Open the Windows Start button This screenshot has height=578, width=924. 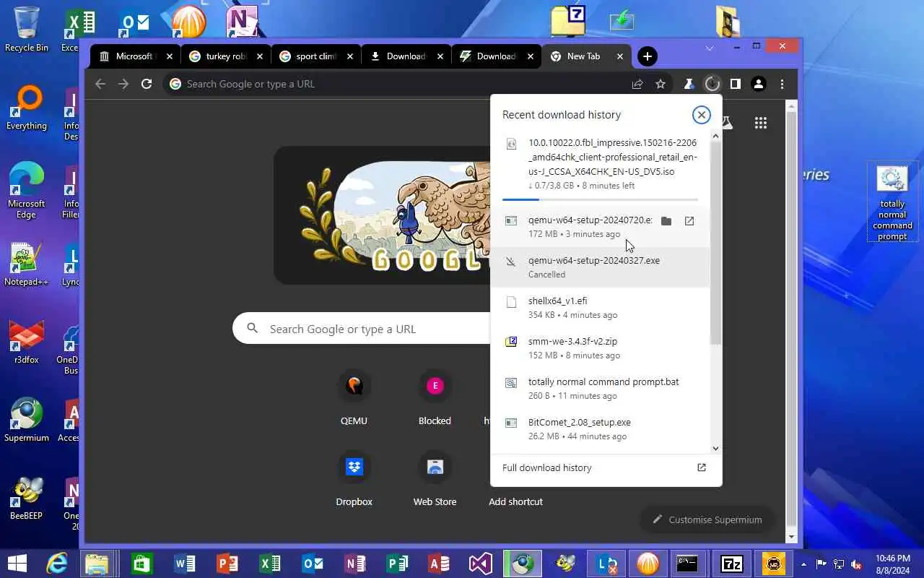17,564
